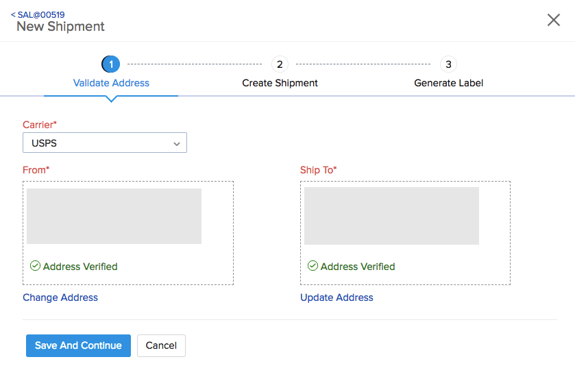The image size is (575, 392).
Task: Switch to the Validate Address step label
Action: 111,83
